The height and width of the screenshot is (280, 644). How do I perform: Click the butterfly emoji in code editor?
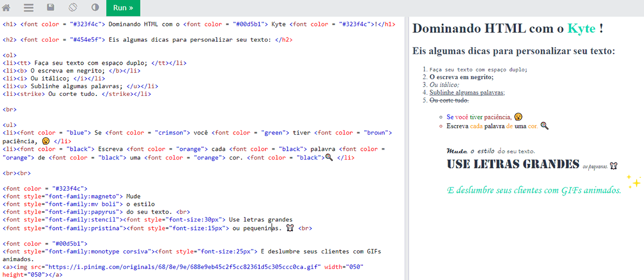[x=290, y=228]
